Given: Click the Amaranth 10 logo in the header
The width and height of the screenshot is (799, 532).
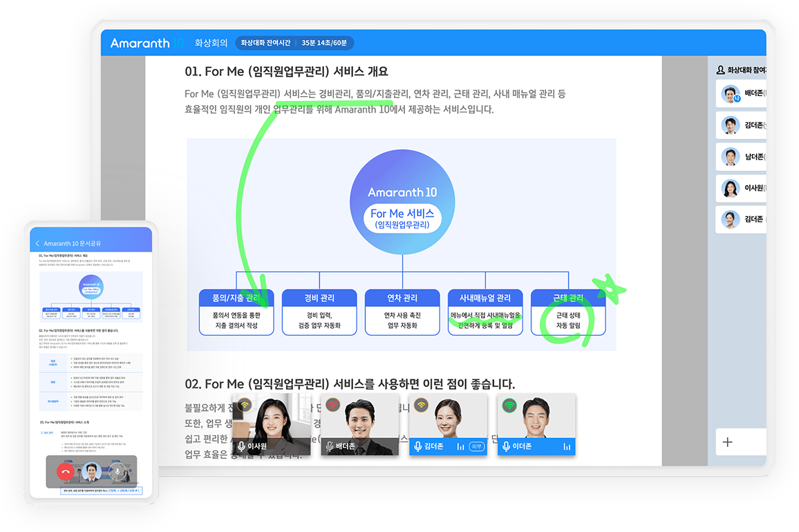Looking at the screenshot, I should point(147,44).
